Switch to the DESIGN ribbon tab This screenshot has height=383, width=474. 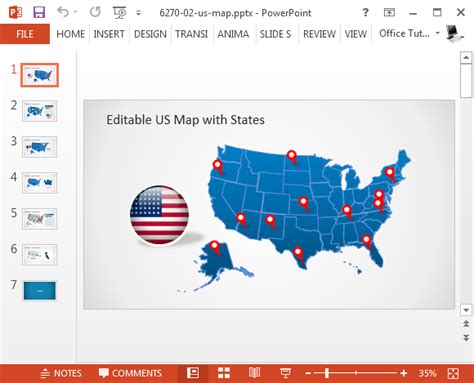(150, 34)
